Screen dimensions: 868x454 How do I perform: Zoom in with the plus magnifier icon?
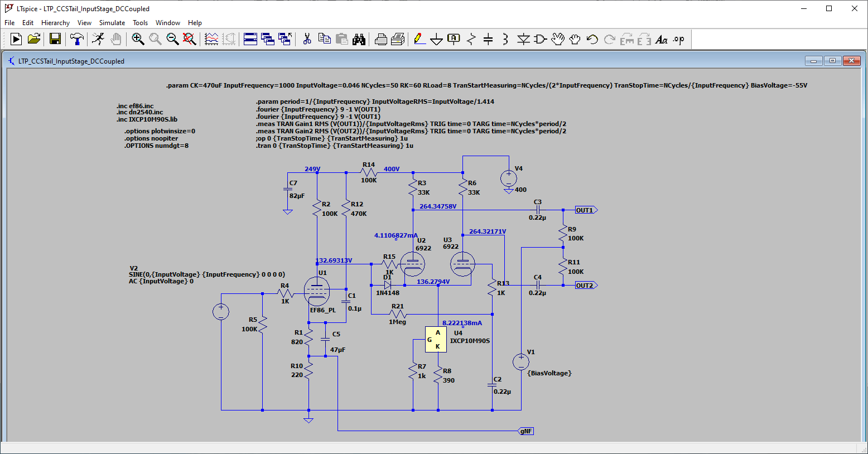pos(138,39)
